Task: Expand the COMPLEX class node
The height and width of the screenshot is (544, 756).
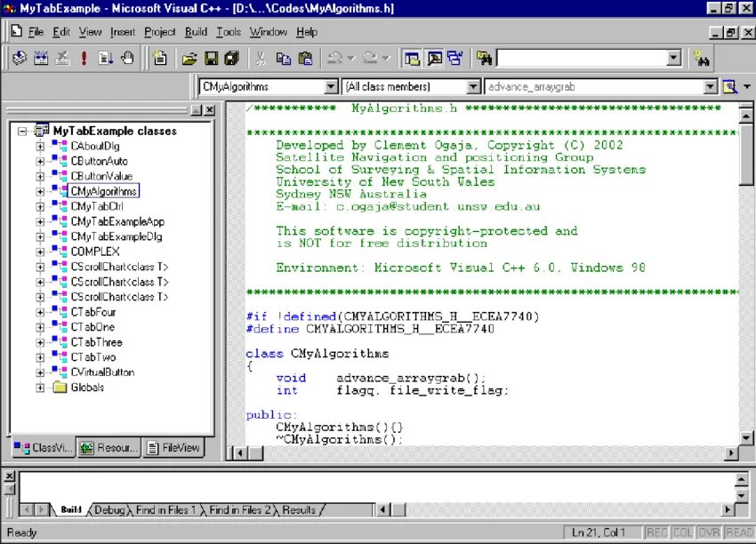Action: [40, 252]
